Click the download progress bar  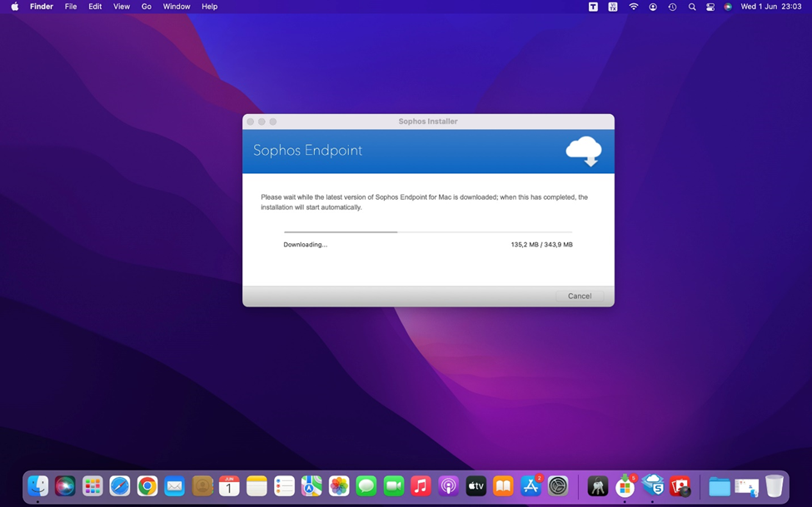(427, 231)
